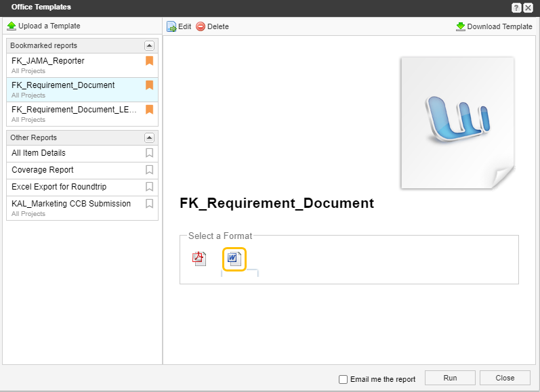Collapse the Other Reports section
Image resolution: width=540 pixels, height=392 pixels.
coord(149,137)
